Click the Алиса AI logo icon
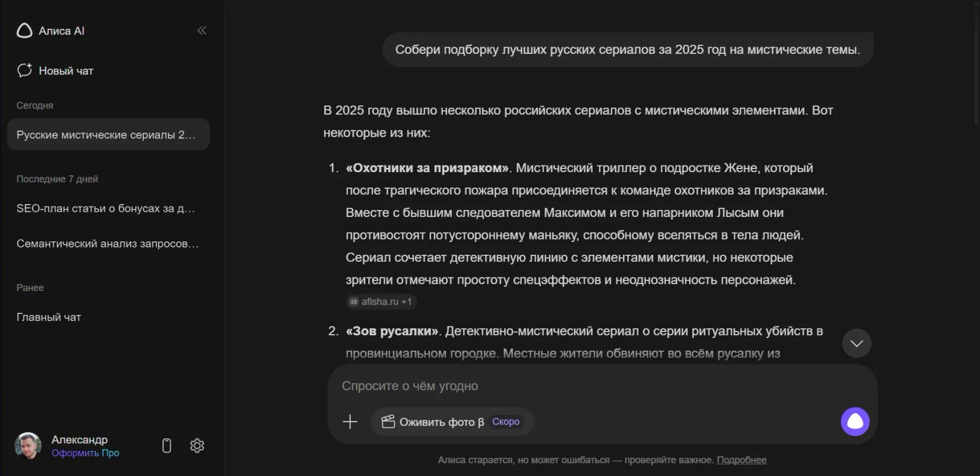This screenshot has height=476, width=980. [x=24, y=30]
